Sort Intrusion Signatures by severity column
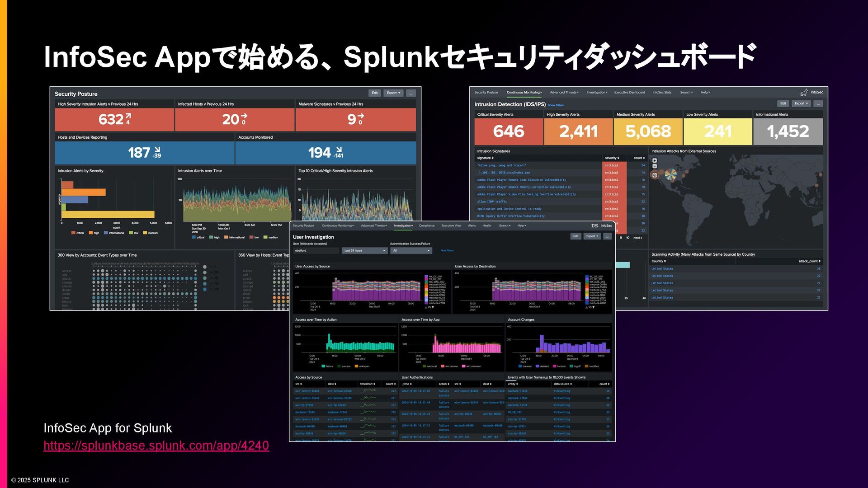The width and height of the screenshot is (868, 488). click(612, 158)
